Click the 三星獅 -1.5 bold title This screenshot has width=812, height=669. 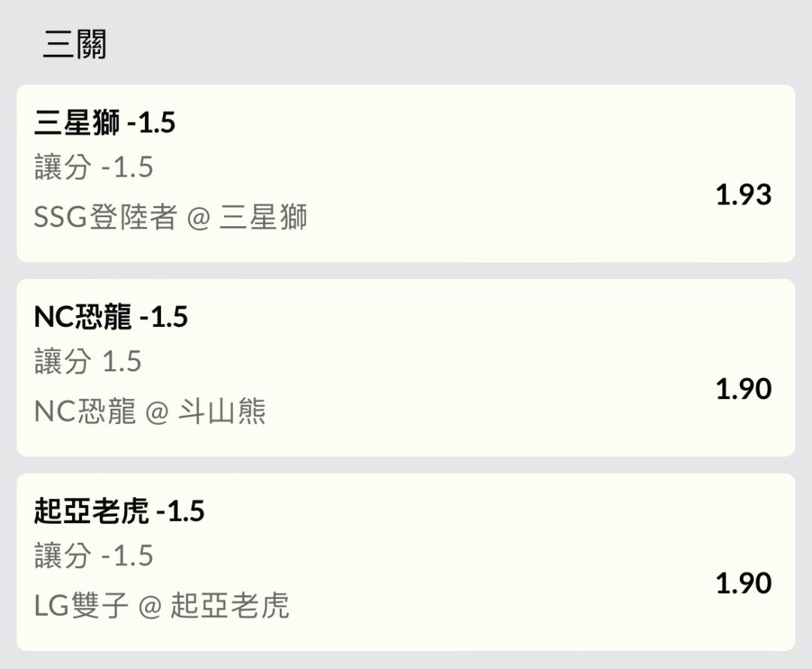[105, 123]
